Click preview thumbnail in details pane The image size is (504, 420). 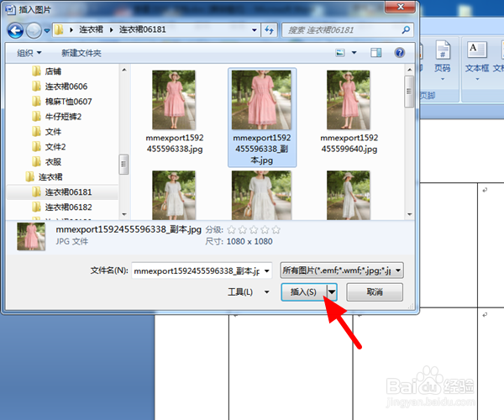pos(31,237)
